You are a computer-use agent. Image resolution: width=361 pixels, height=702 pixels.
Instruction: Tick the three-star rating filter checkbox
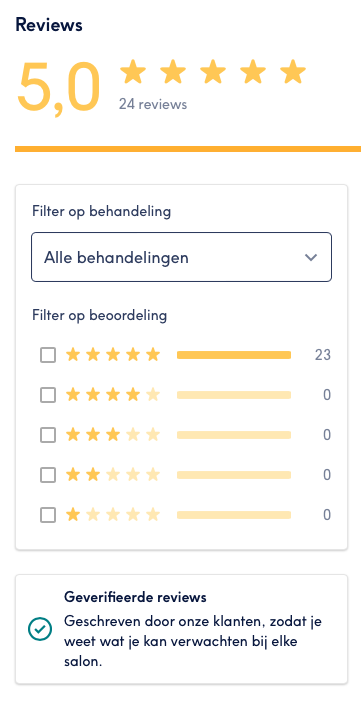[48, 435]
